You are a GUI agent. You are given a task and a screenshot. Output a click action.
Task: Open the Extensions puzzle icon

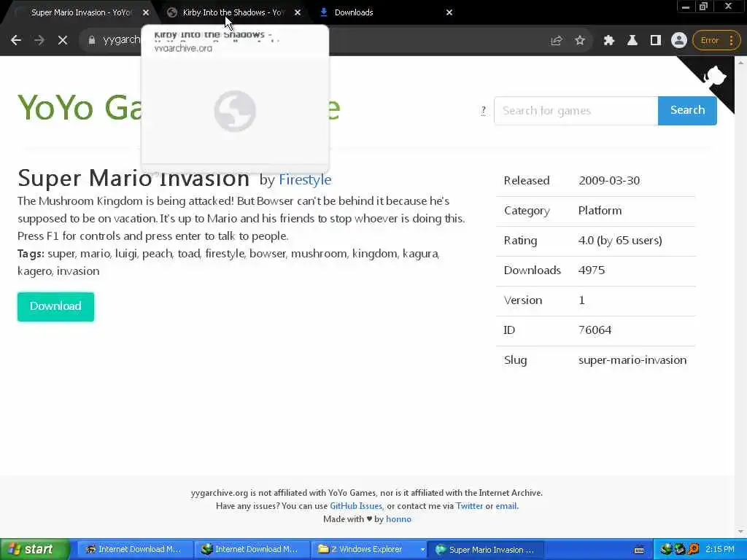609,41
